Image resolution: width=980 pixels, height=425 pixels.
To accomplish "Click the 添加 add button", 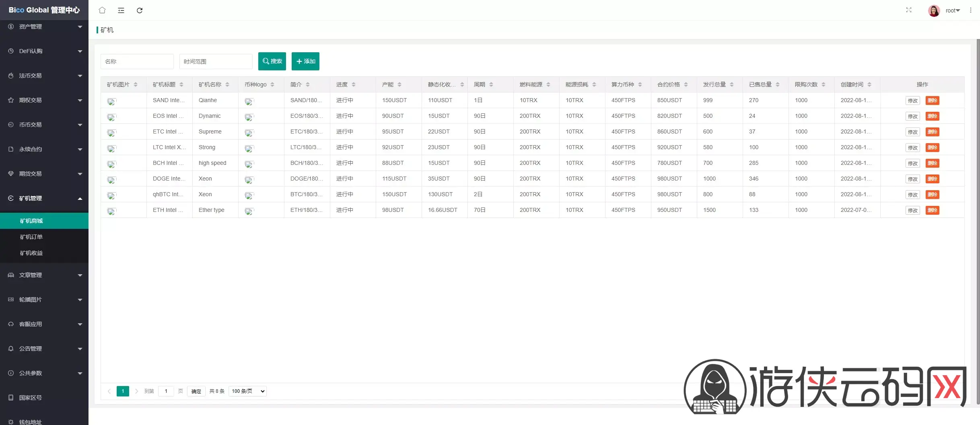I will click(x=305, y=61).
